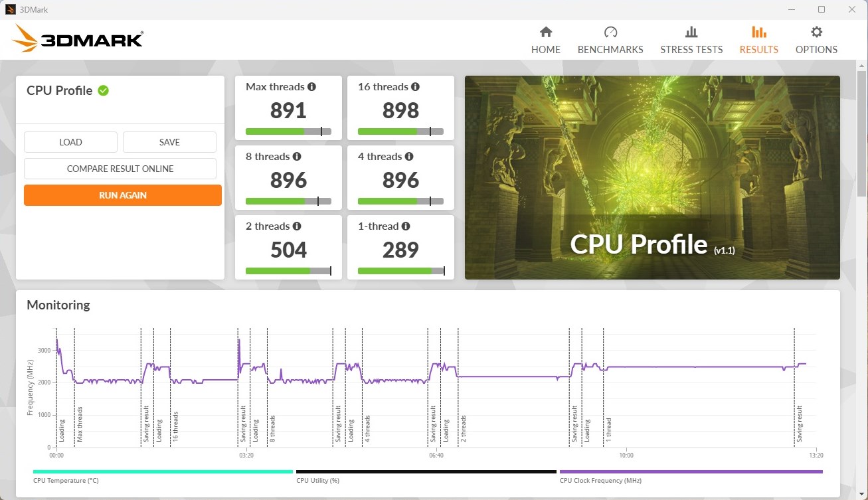
Task: Go to the OPTIONS tab label
Action: [x=816, y=50]
